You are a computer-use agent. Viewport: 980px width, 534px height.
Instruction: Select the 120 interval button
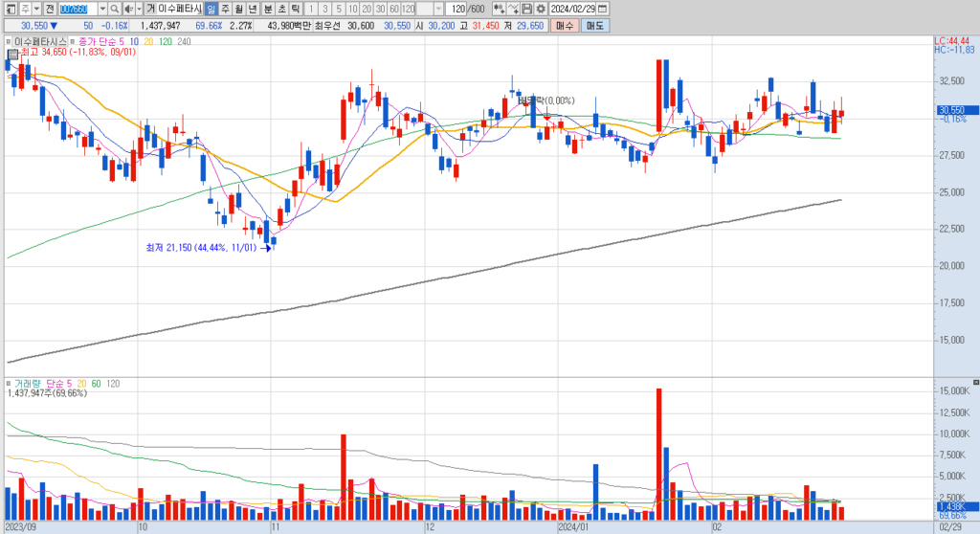coord(408,9)
